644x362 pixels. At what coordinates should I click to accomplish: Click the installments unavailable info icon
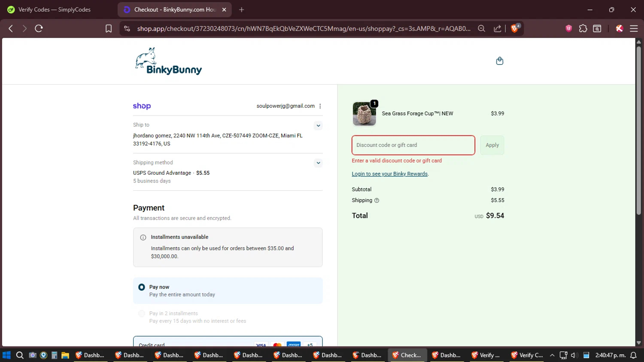pyautogui.click(x=143, y=237)
